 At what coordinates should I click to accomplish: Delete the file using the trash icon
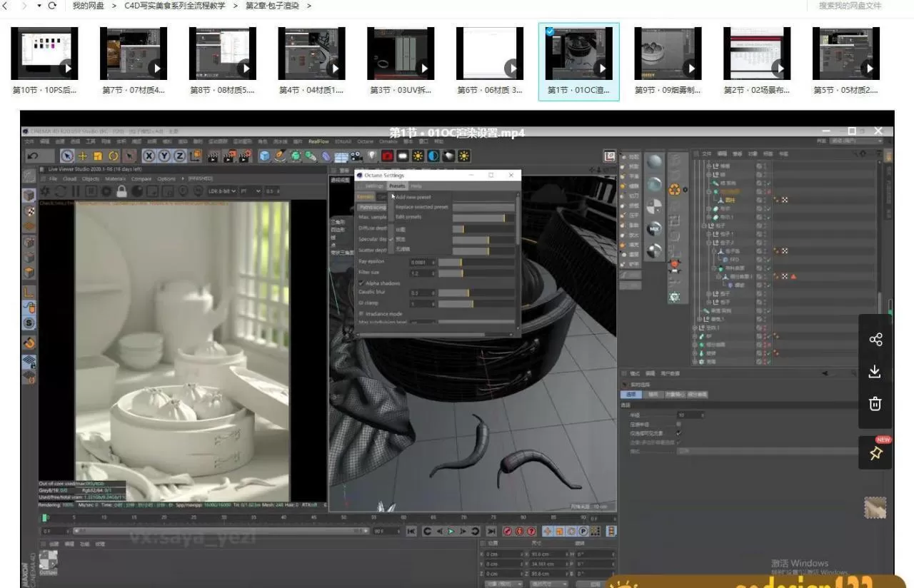tap(875, 404)
